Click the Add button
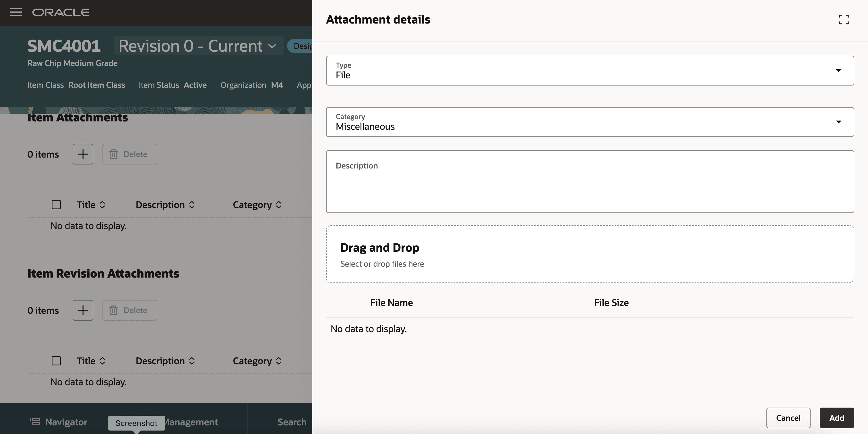The image size is (868, 434). click(x=836, y=418)
